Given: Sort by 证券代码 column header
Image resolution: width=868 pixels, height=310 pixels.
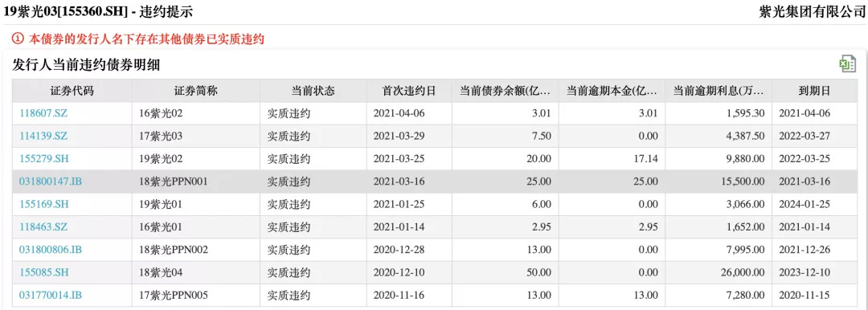Looking at the screenshot, I should (72, 91).
